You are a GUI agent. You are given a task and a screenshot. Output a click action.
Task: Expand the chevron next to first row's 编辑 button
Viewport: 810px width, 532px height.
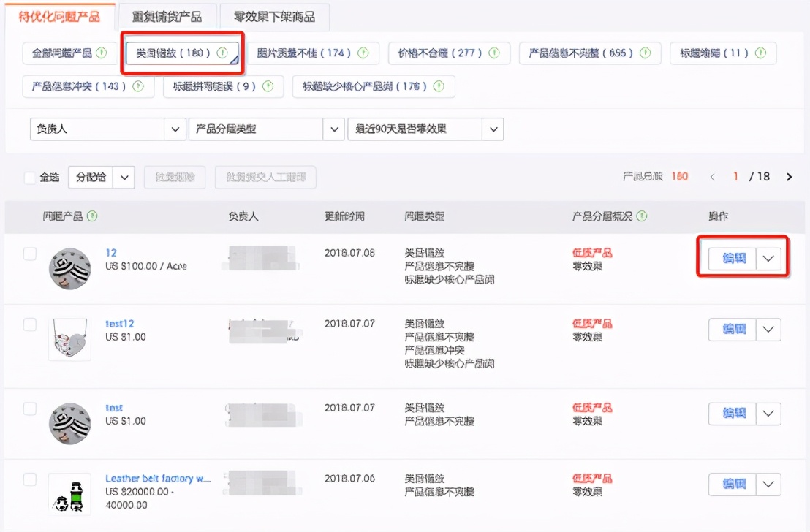click(768, 258)
